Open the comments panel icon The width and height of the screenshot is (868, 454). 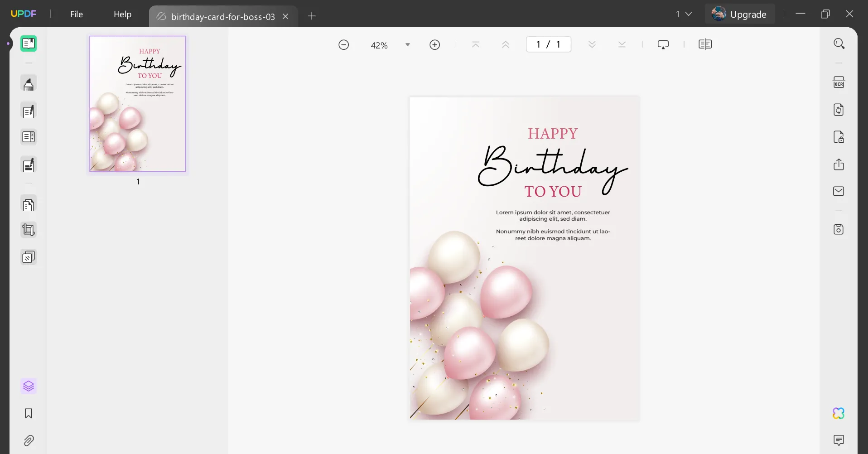(x=839, y=440)
